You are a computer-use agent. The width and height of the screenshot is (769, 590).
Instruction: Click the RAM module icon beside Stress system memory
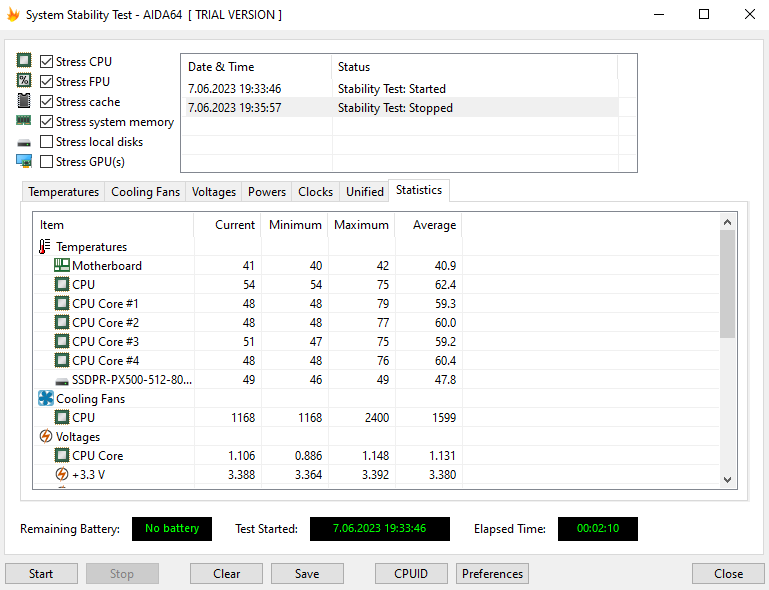click(24, 120)
